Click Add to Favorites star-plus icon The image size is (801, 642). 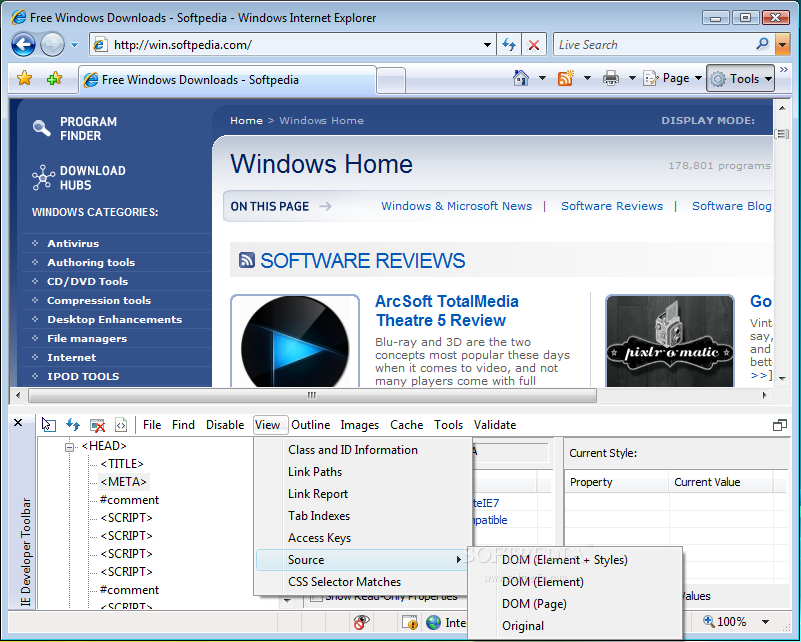(54, 79)
